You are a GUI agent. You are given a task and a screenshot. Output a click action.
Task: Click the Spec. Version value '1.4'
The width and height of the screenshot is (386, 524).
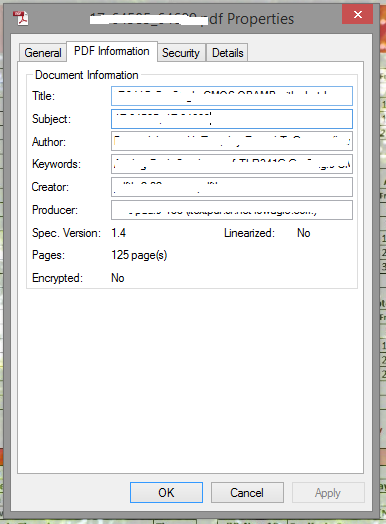pyautogui.click(x=118, y=233)
